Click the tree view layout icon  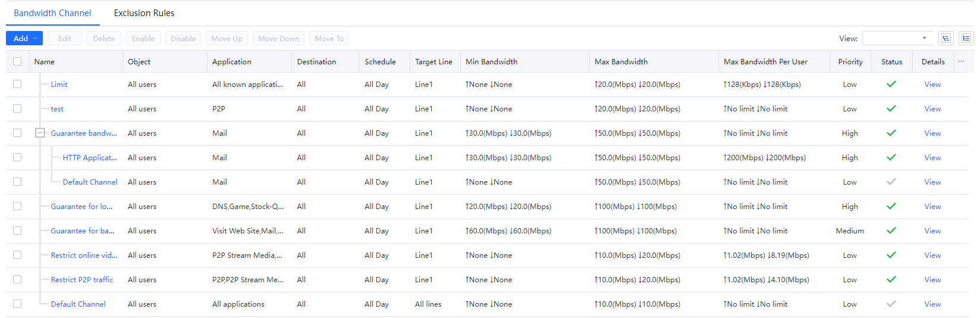tap(946, 38)
